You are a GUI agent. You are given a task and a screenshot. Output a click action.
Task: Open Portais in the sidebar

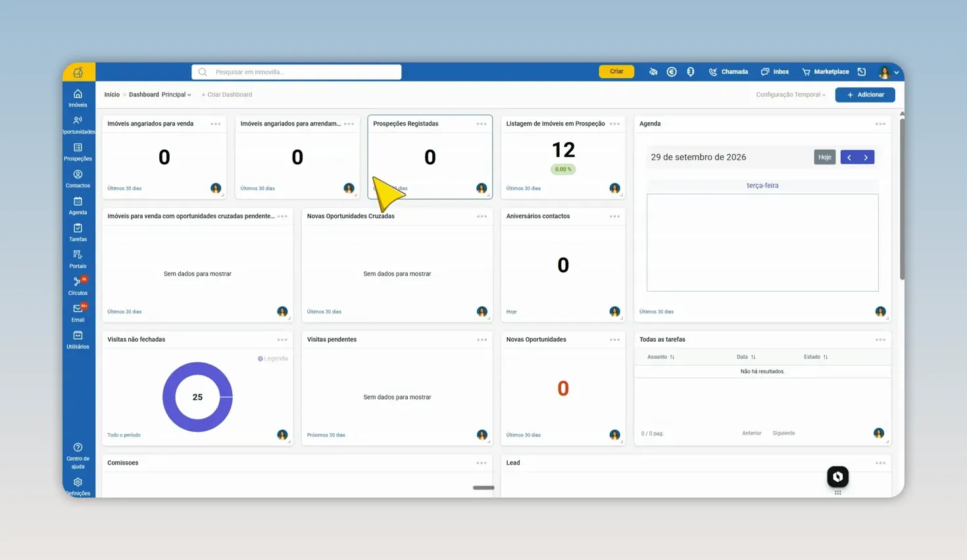point(78,260)
